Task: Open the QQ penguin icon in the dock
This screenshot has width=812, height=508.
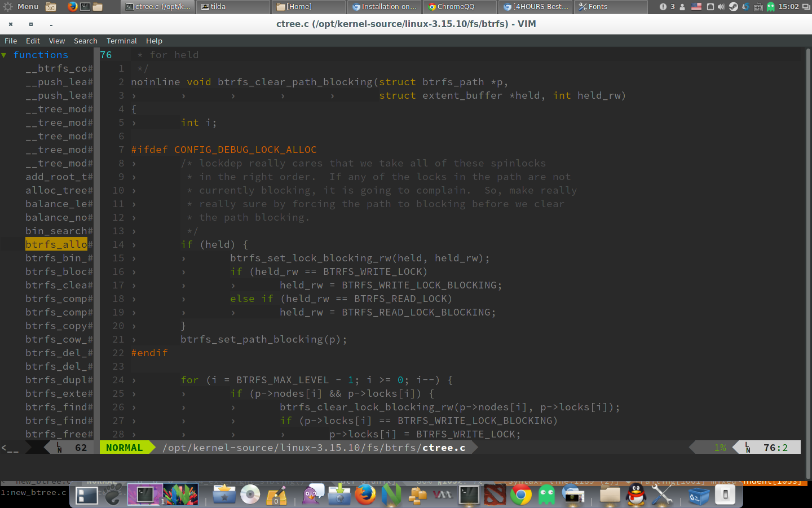Action: point(636,495)
